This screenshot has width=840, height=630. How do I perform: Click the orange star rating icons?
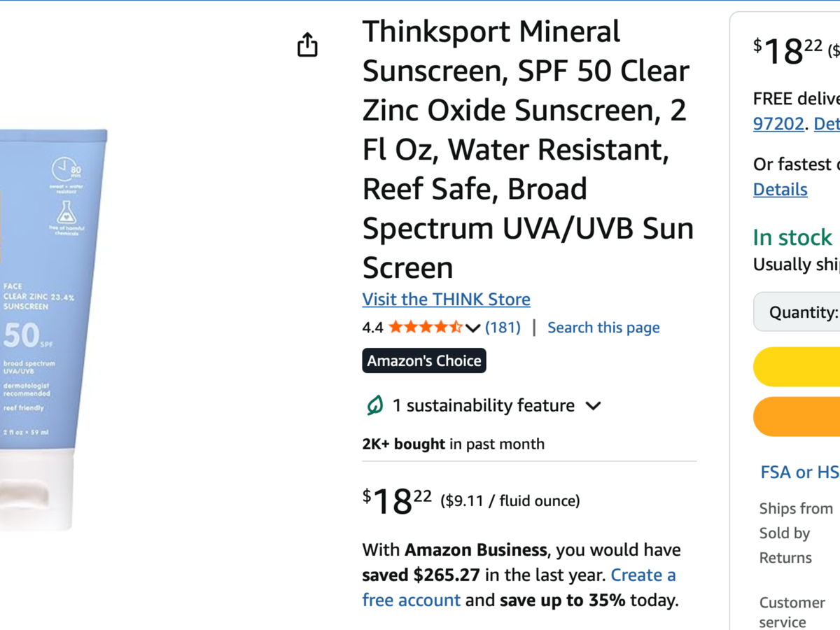426,327
